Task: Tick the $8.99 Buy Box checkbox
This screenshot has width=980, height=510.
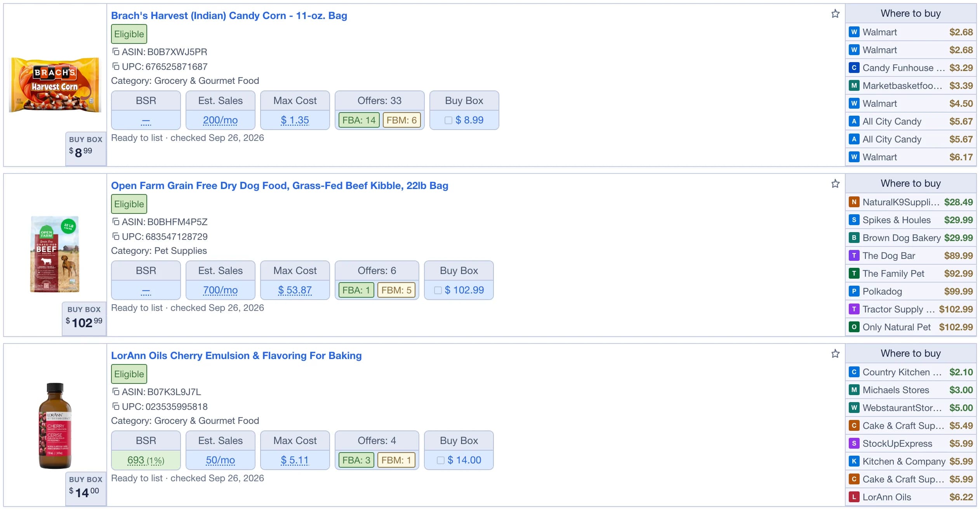Action: point(448,120)
